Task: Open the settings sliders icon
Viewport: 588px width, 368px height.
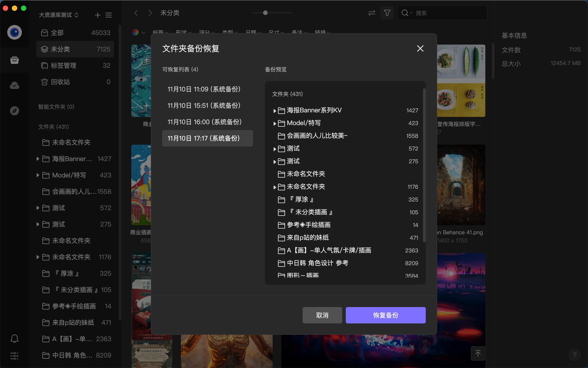Action: [x=15, y=356]
